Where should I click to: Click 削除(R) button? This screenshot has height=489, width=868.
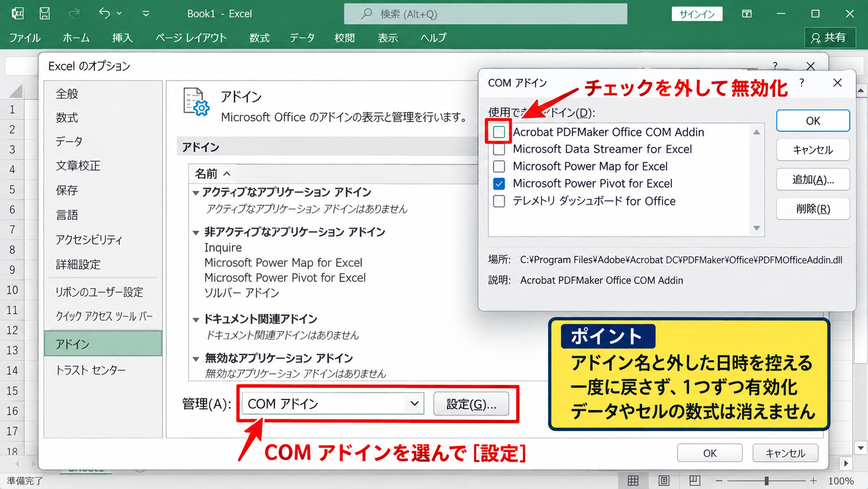point(813,208)
